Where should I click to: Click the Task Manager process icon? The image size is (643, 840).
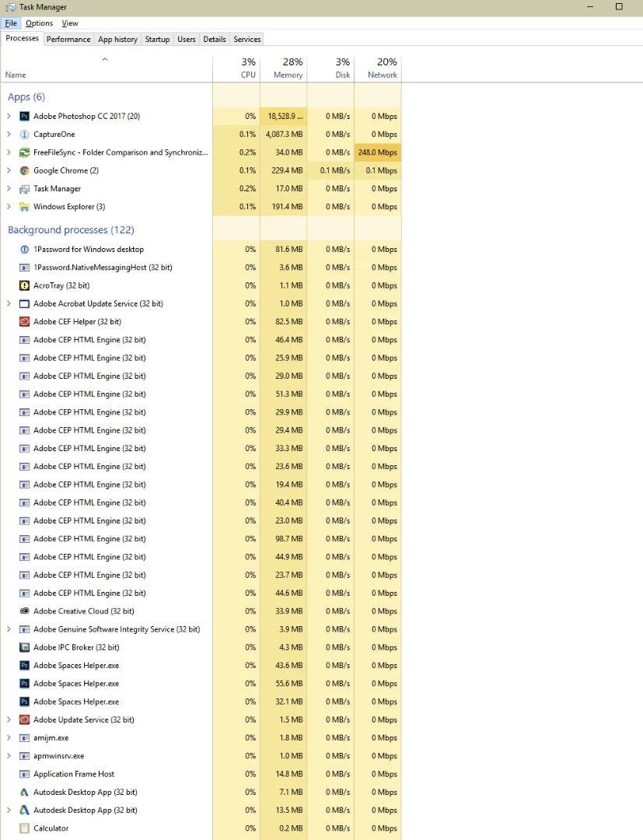coord(24,189)
